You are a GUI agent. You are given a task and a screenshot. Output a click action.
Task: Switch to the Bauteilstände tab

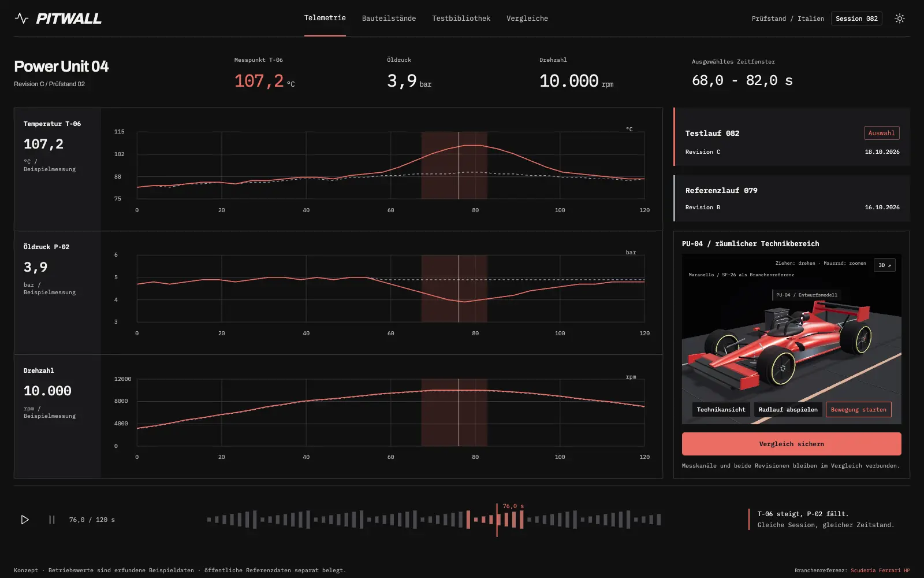389,18
